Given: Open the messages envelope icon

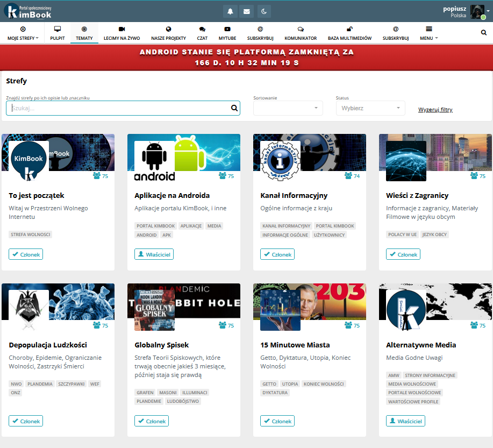Looking at the screenshot, I should coord(247,11).
